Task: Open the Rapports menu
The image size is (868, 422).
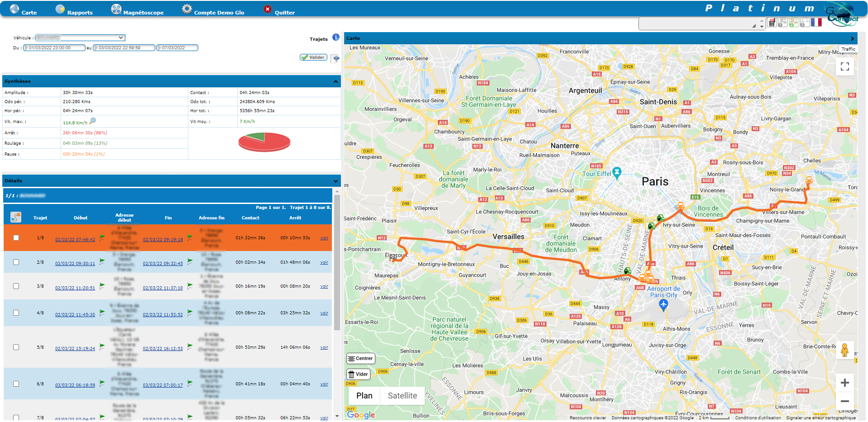Action: pos(74,9)
